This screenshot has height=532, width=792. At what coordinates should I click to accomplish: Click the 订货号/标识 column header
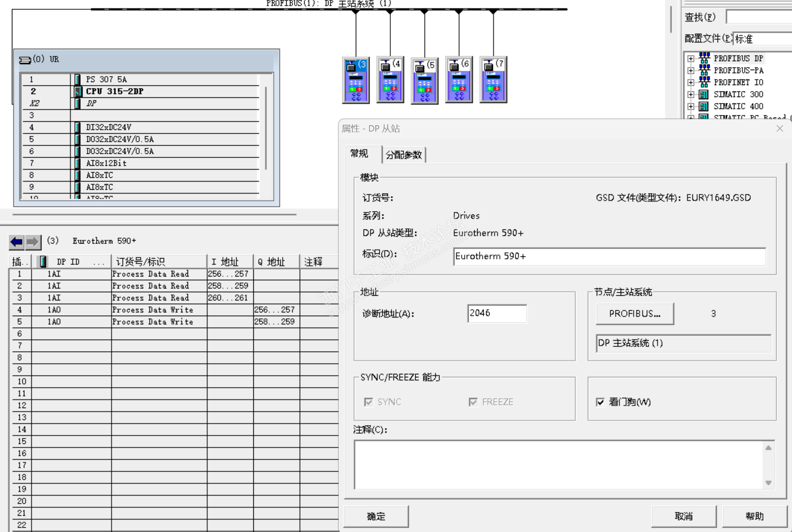click(159, 262)
